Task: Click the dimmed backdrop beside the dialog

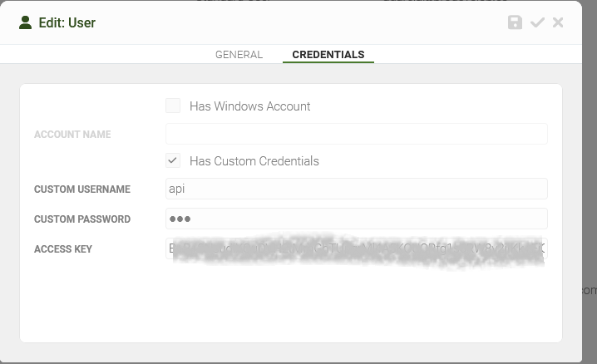Action: (x=590, y=152)
